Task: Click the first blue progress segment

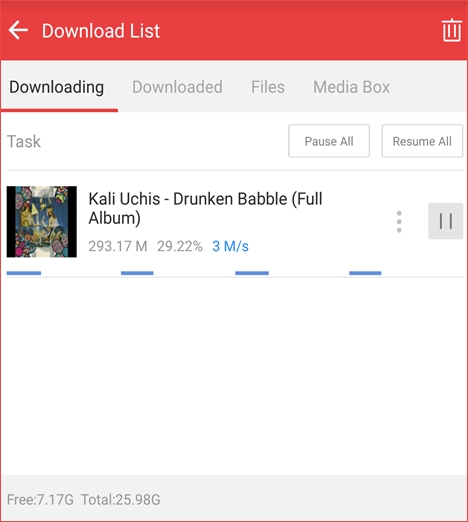Action: point(24,273)
